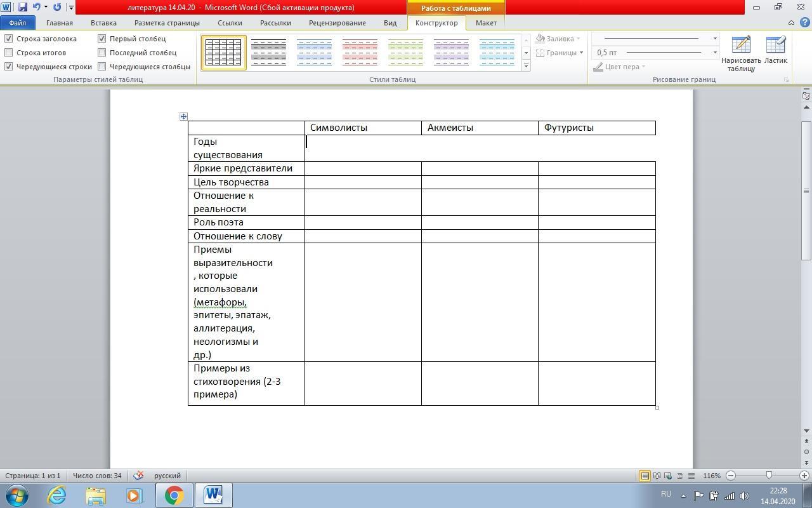This screenshot has width=812, height=508.
Task: Click the table move handle icon
Action: pyautogui.click(x=183, y=116)
